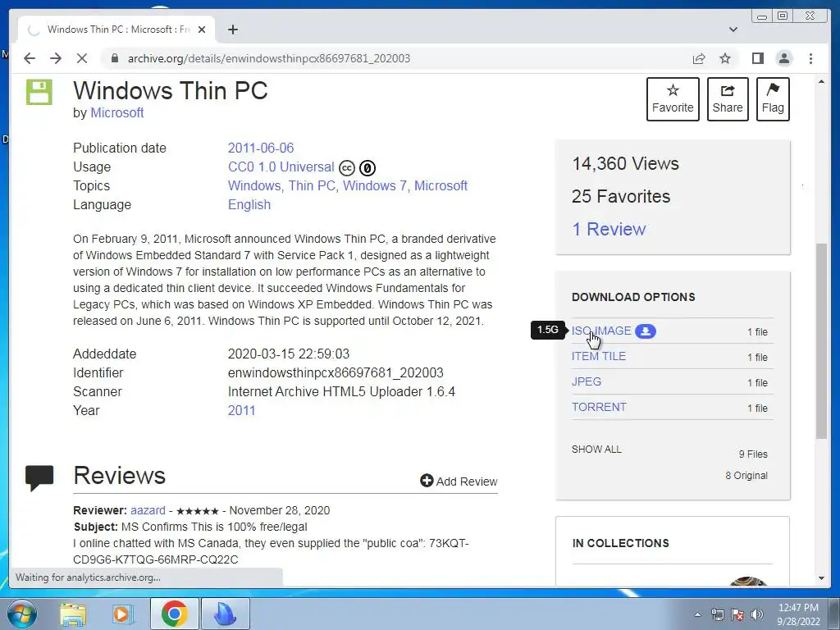The height and width of the screenshot is (630, 840).
Task: Open the blue fin app on taskbar
Action: [x=225, y=614]
